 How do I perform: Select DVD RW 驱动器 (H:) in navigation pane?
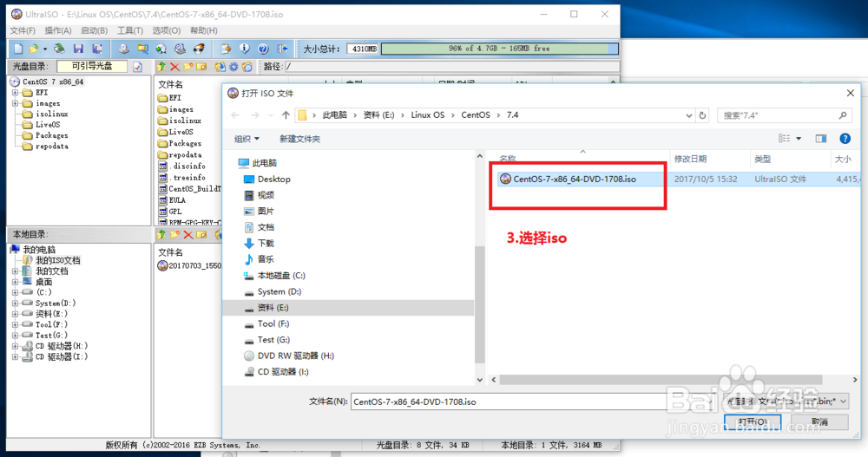click(296, 356)
